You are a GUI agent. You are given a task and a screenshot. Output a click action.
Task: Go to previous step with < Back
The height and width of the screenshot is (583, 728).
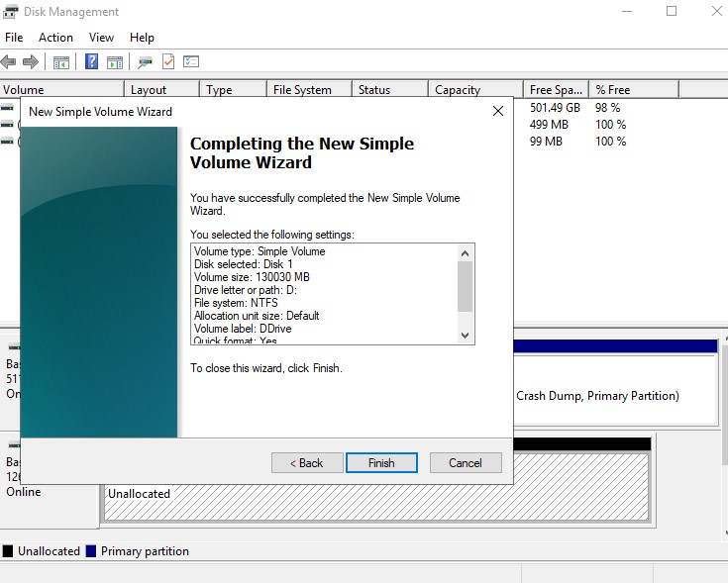[306, 462]
